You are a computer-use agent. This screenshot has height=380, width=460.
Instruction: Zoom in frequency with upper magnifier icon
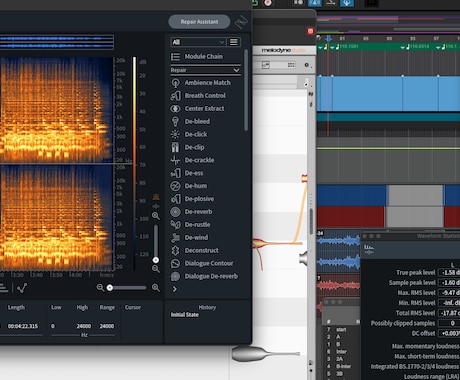156,216
